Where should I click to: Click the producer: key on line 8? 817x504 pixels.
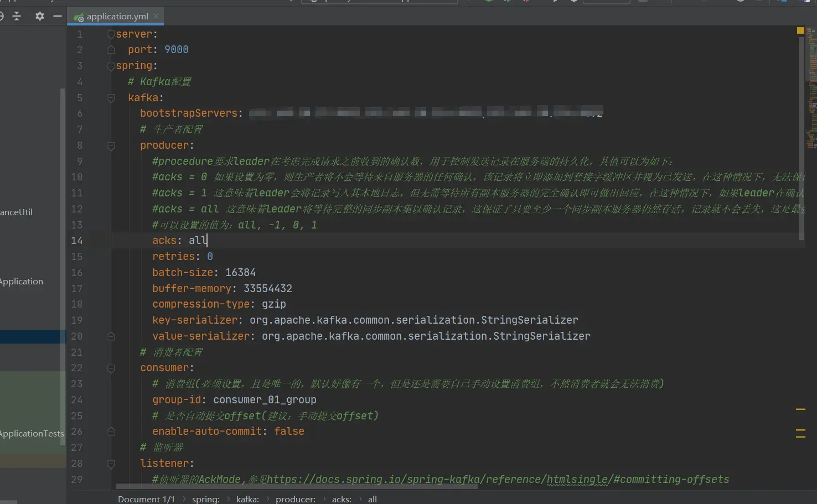pos(167,146)
